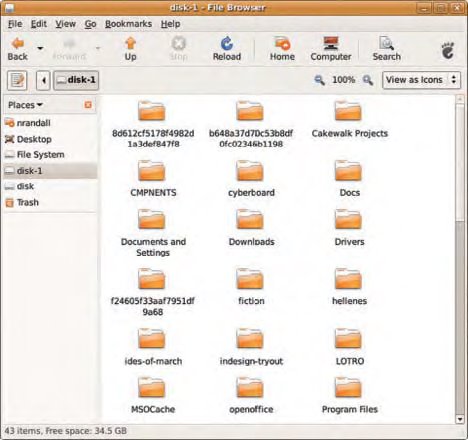
Task: Toggle text-based location bar
Action: (x=17, y=80)
